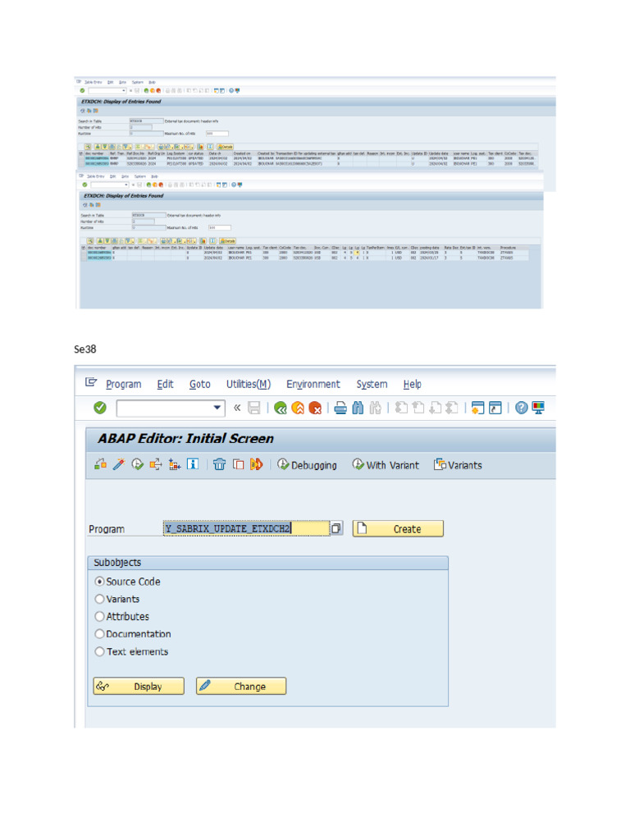630x840 pixels.
Task: Click the With Variant button
Action: pyautogui.click(x=386, y=465)
